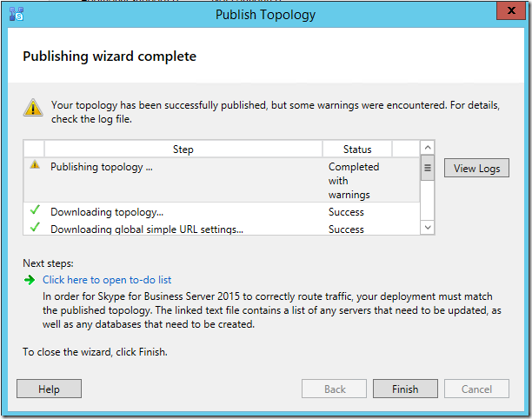Click the checkmark beside Downloading global simple URL settings
This screenshot has width=532, height=419.
click(35, 227)
